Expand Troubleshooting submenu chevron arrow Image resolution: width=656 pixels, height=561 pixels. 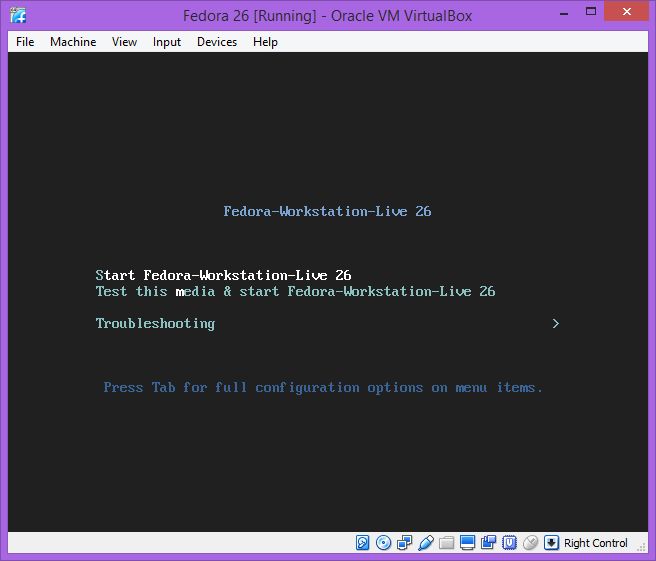click(x=556, y=323)
